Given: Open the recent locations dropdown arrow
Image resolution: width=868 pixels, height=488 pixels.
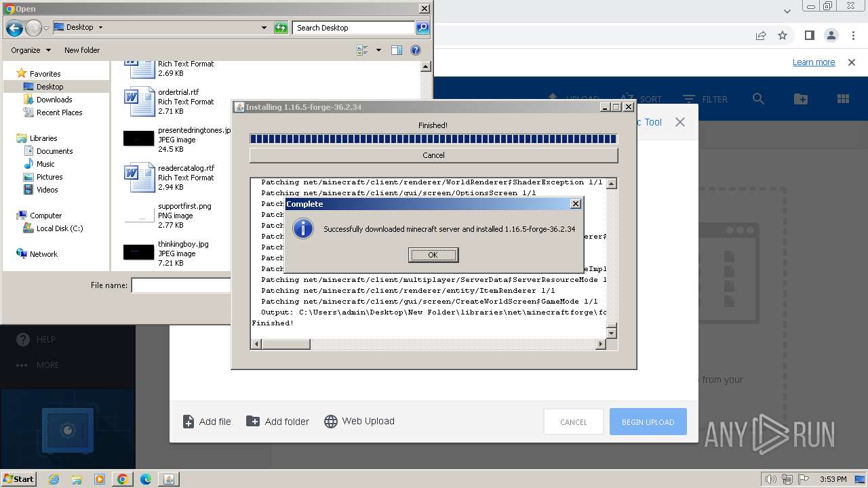Looking at the screenshot, I should (46, 28).
